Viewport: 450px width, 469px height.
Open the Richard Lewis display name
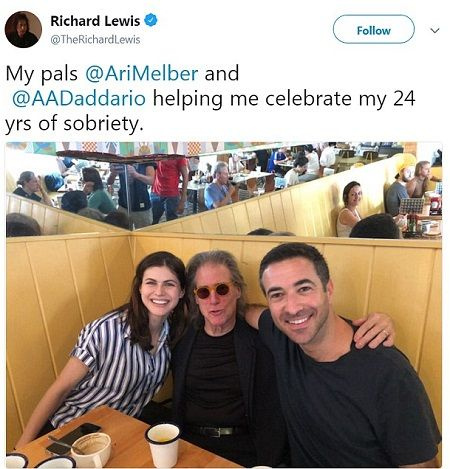pos(95,21)
